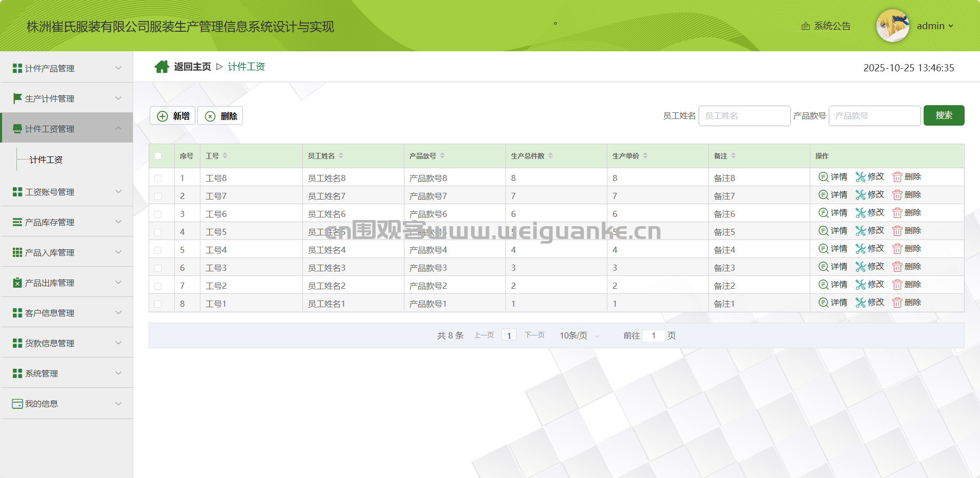Open the 计件工资 submenu item
The image size is (980, 478).
46,160
